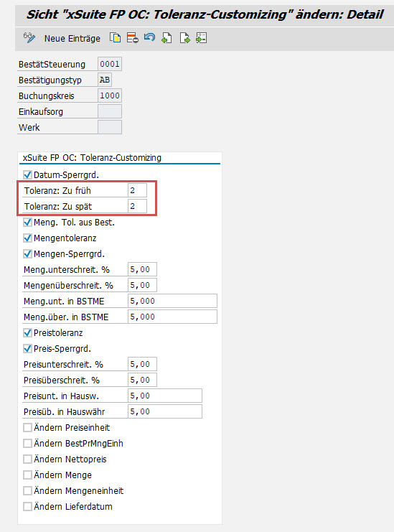The image size is (394, 532).
Task: Click the Preisüberschreit. % field
Action: (142, 380)
